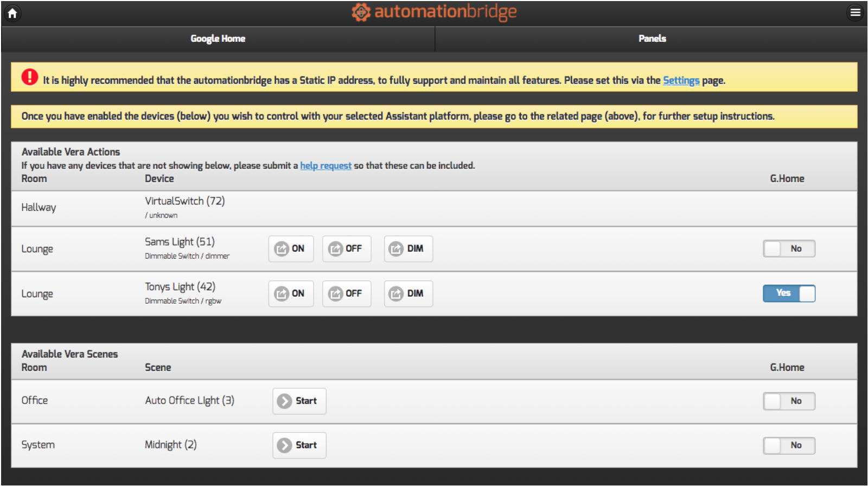The width and height of the screenshot is (868, 486).
Task: Turn OFF Tonys Light
Action: [x=347, y=294]
